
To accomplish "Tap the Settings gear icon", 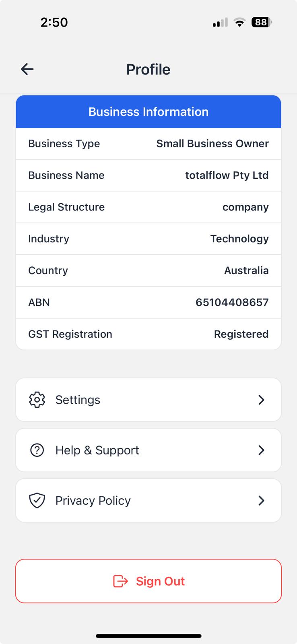I will click(x=37, y=400).
